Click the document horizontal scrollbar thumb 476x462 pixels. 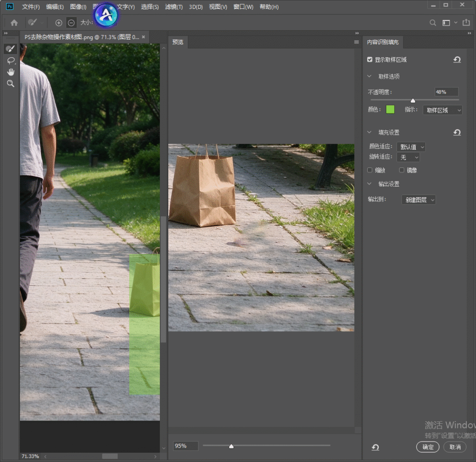tap(110, 456)
